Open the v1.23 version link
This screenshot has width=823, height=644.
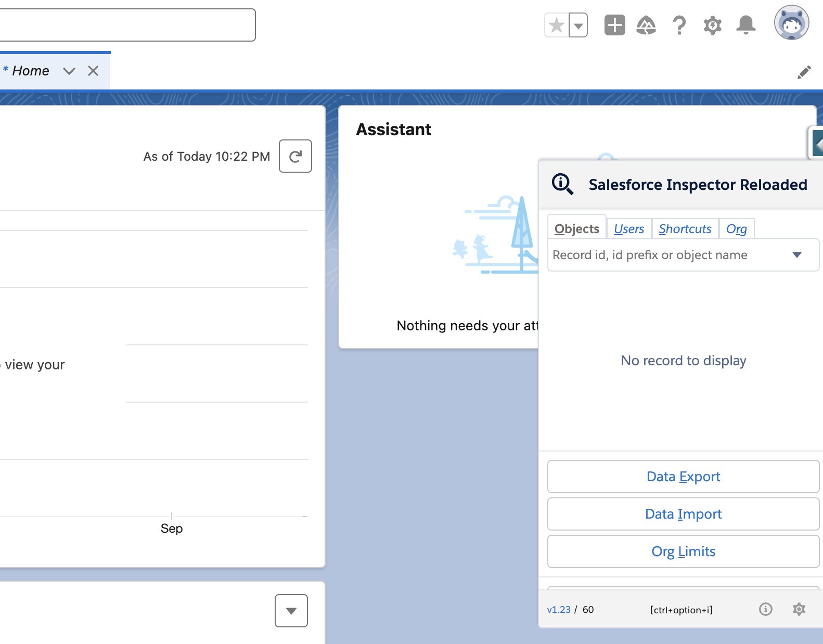tap(559, 609)
